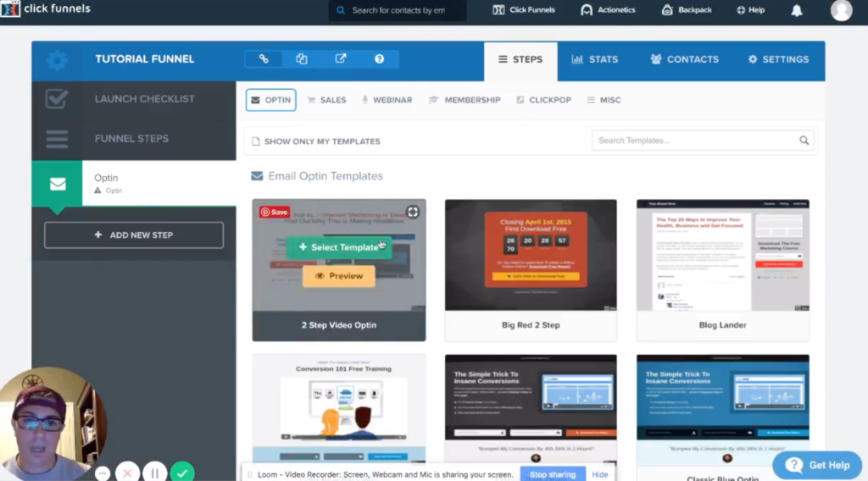Select the Clickpop template category
Image resolution: width=868 pixels, height=481 pixels.
point(543,100)
